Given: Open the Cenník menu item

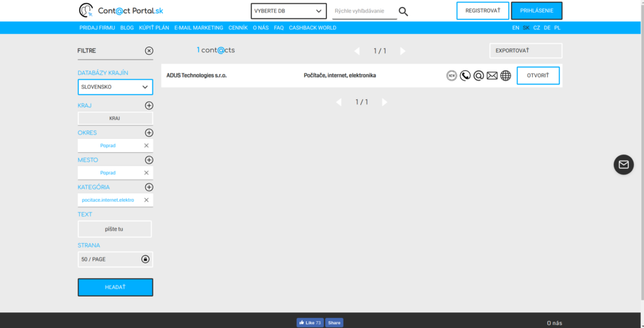Looking at the screenshot, I should click(x=238, y=28).
